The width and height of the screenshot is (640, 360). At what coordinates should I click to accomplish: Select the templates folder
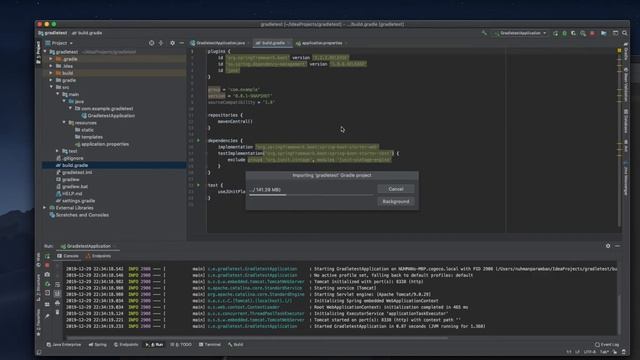pyautogui.click(x=89, y=137)
